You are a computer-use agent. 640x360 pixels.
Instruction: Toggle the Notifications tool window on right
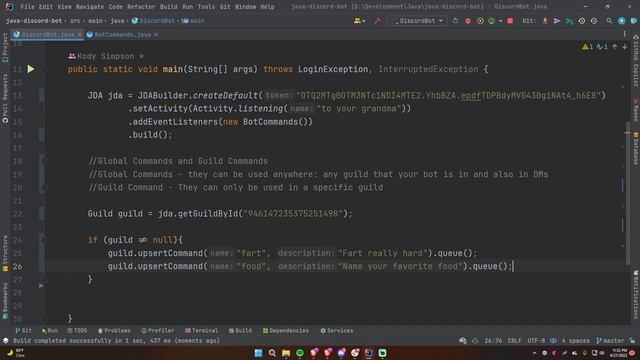tap(636, 294)
